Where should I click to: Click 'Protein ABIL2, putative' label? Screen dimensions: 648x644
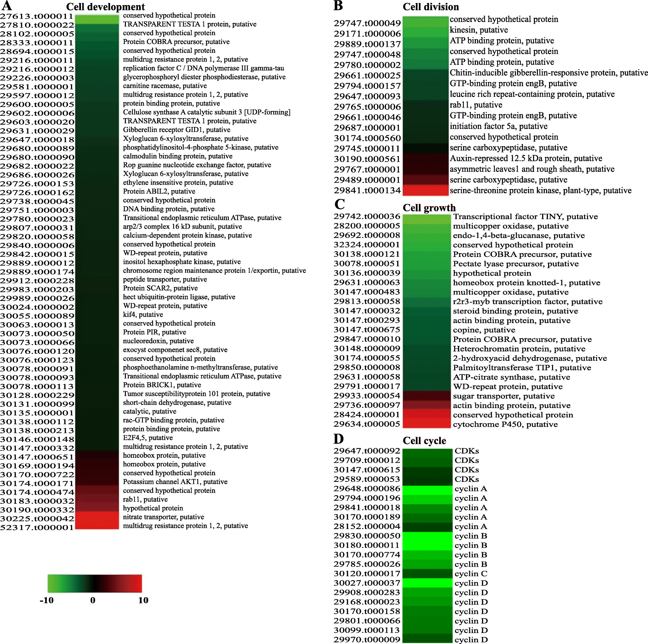(159, 191)
